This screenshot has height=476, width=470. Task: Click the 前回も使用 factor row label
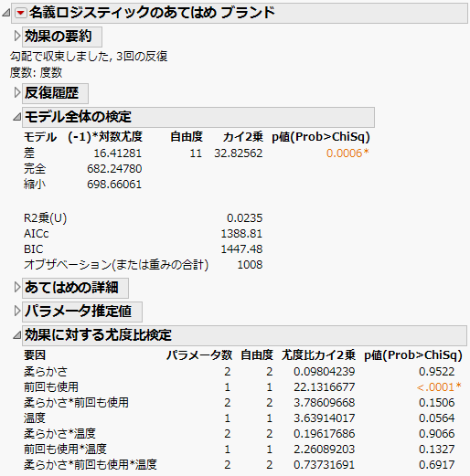[x=51, y=387]
